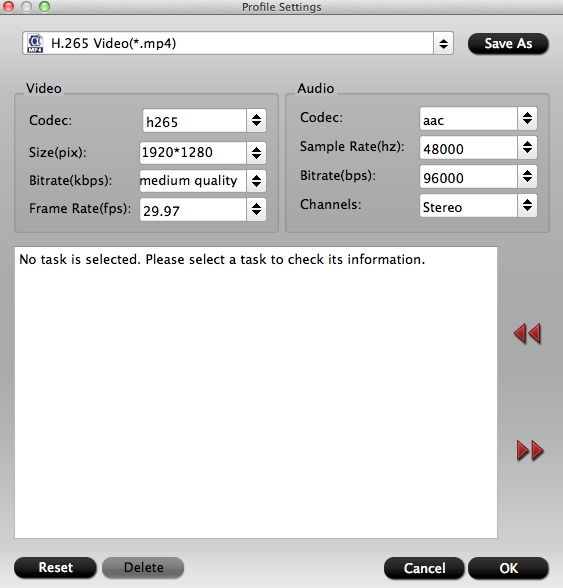The width and height of the screenshot is (563, 588).
Task: Confirm settings with the OK button
Action: pos(508,568)
